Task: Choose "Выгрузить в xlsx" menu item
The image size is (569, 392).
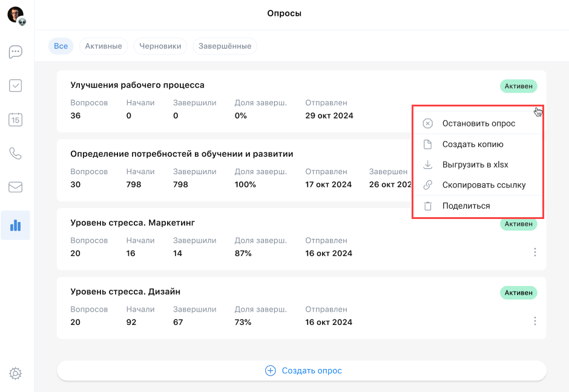Action: click(x=475, y=165)
